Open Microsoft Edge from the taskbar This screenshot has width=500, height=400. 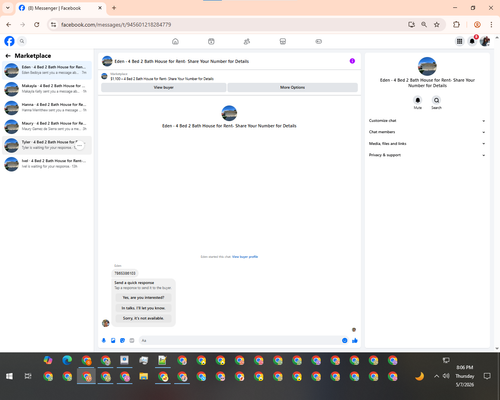[x=67, y=360]
